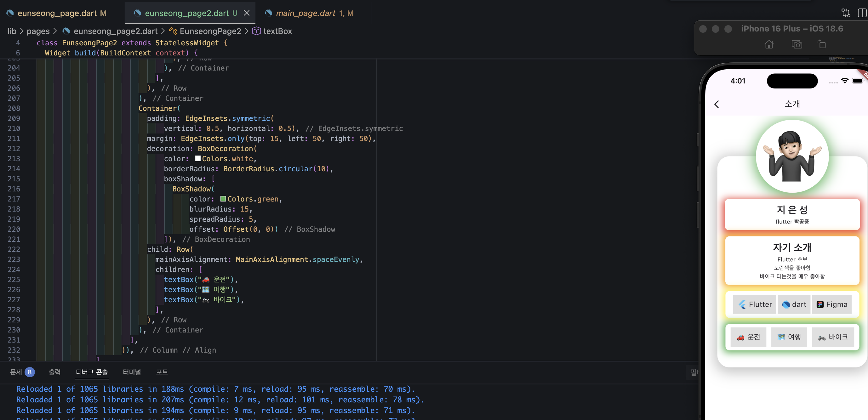Image resolution: width=868 pixels, height=420 pixels.
Task: Click the Colors.green color swatch
Action: point(223,199)
